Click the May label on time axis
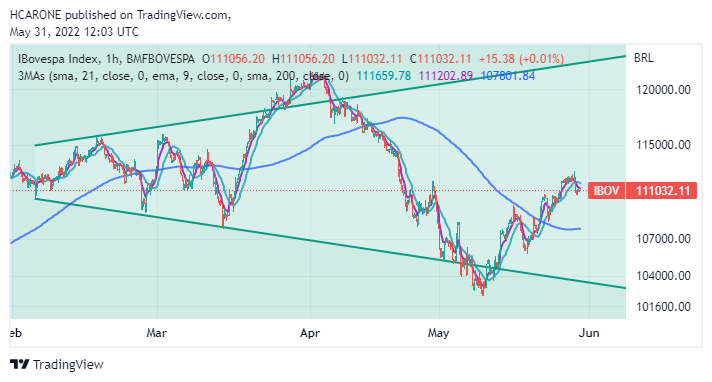Image resolution: width=712 pixels, height=382 pixels. pos(438,333)
